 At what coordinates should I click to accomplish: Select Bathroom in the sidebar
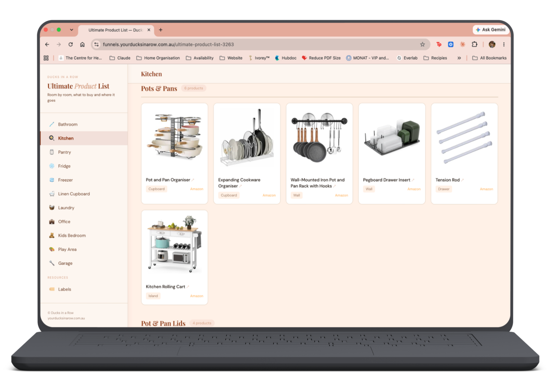point(84,124)
